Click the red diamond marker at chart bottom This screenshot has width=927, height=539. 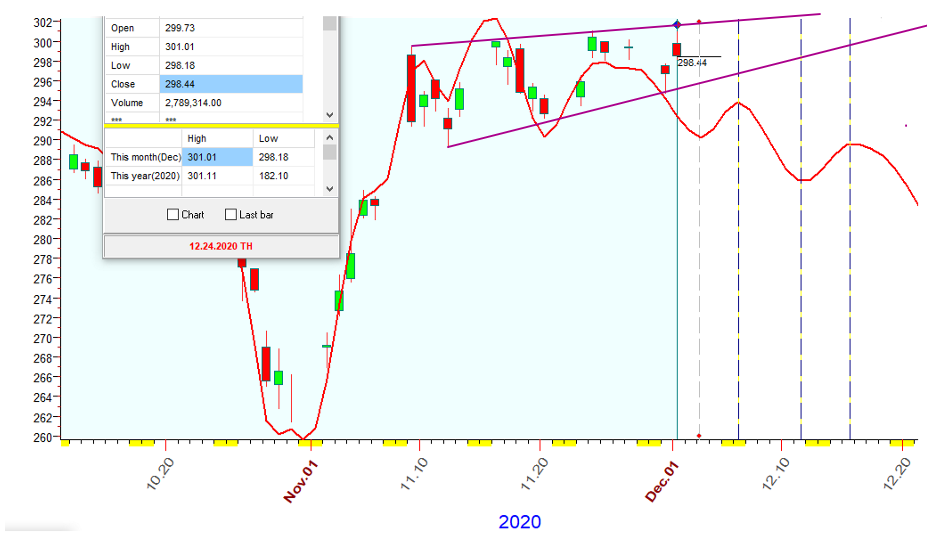[x=699, y=436]
